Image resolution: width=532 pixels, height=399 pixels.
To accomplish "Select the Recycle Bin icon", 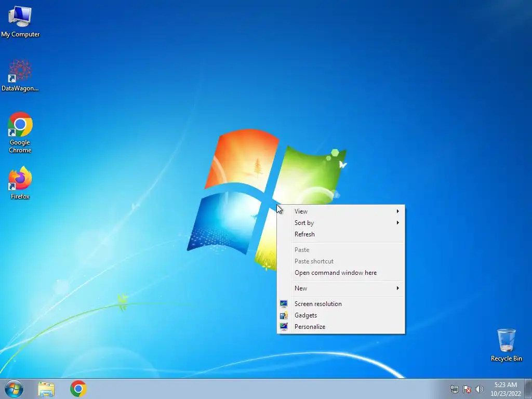I will point(506,345).
